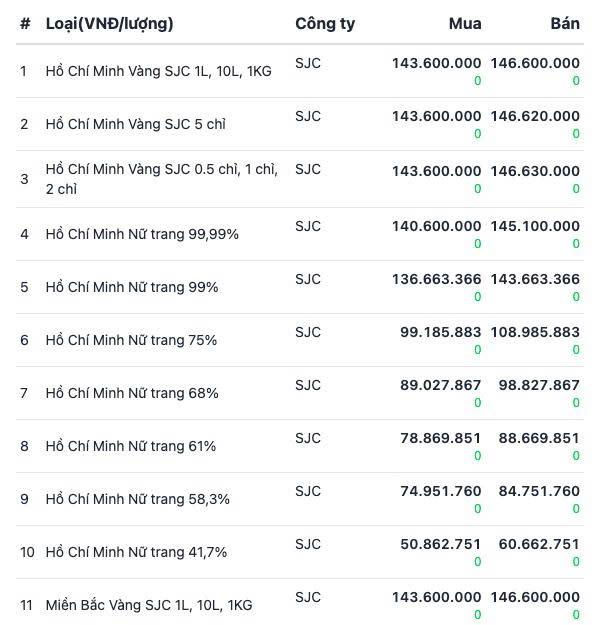Image resolution: width=600 pixels, height=625 pixels.
Task: Choose Hồ Chí Minh Nữ trang 61% row
Action: 300,446
